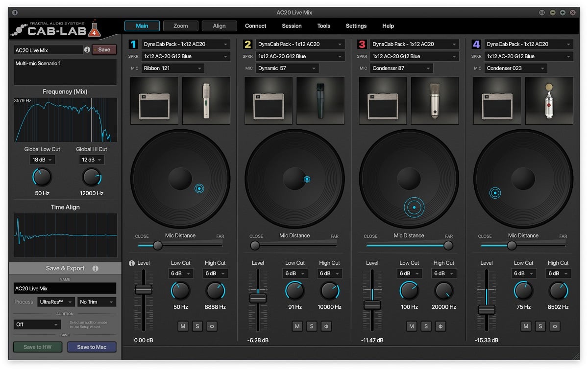Image resolution: width=588 pixels, height=370 pixels.
Task: Invert phase on channel 3
Action: click(441, 326)
